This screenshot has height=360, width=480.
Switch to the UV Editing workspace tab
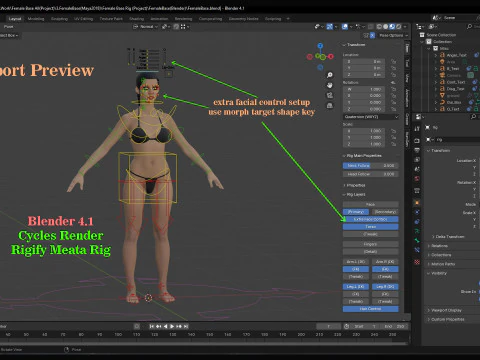(83, 19)
